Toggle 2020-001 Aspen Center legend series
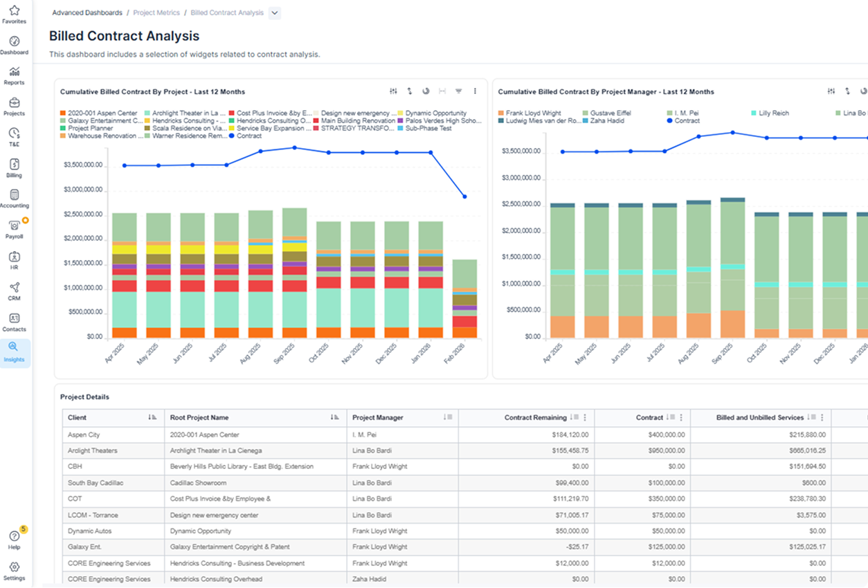The height and width of the screenshot is (588, 868). pos(99,113)
